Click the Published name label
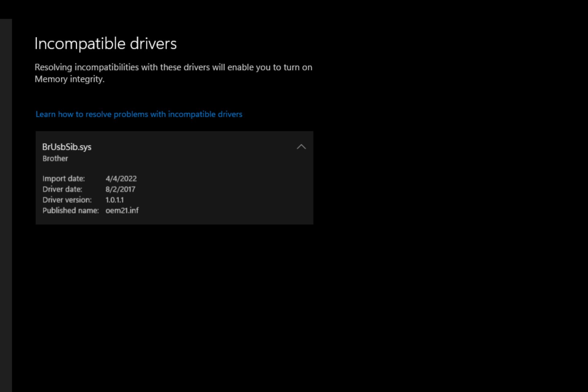The width and height of the screenshot is (588, 392). (x=70, y=210)
